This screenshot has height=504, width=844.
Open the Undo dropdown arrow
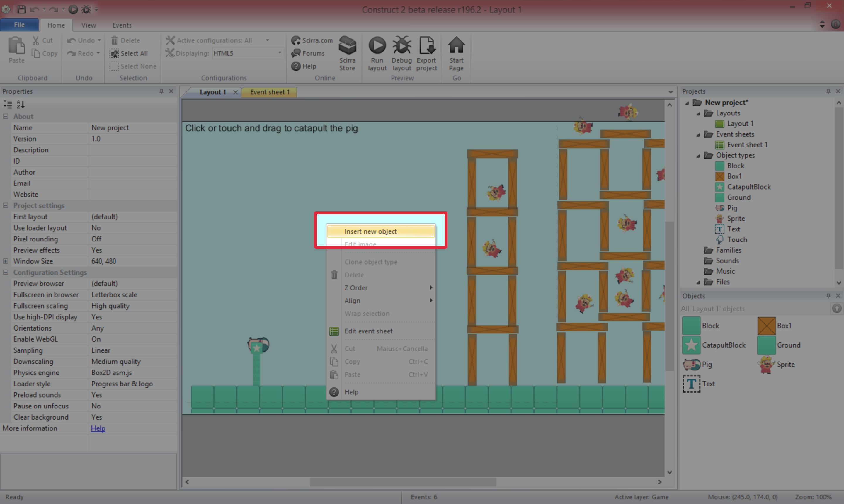pos(99,40)
